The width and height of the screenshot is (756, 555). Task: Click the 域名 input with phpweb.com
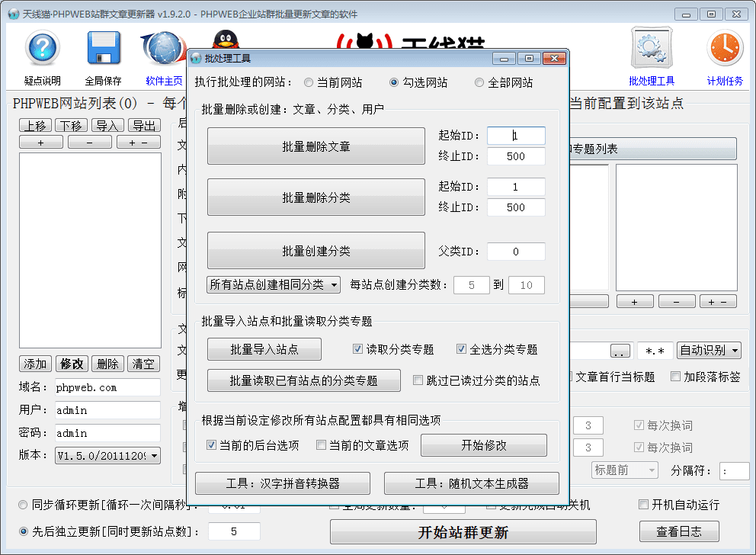(x=107, y=388)
